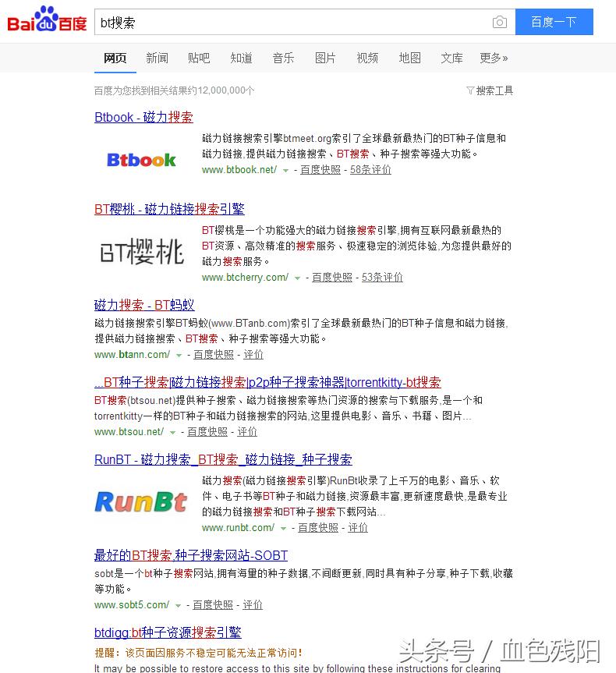Open the Btbook - 磁力搜索 result
Image resolution: width=616 pixels, height=673 pixels.
(143, 117)
